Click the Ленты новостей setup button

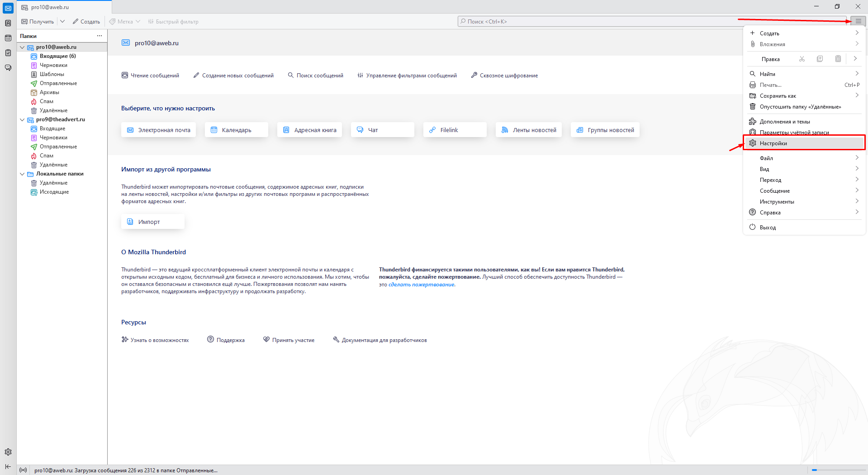[529, 130]
